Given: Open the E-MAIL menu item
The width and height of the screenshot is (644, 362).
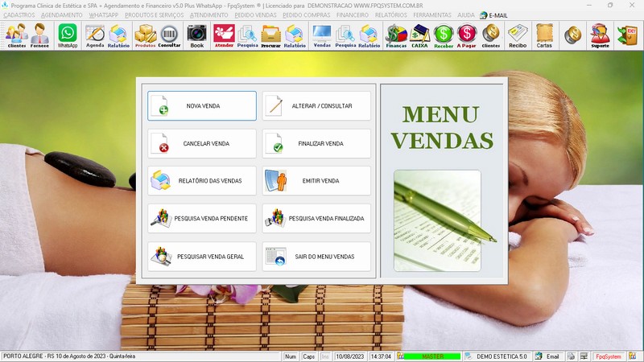Looking at the screenshot, I should pyautogui.click(x=493, y=15).
